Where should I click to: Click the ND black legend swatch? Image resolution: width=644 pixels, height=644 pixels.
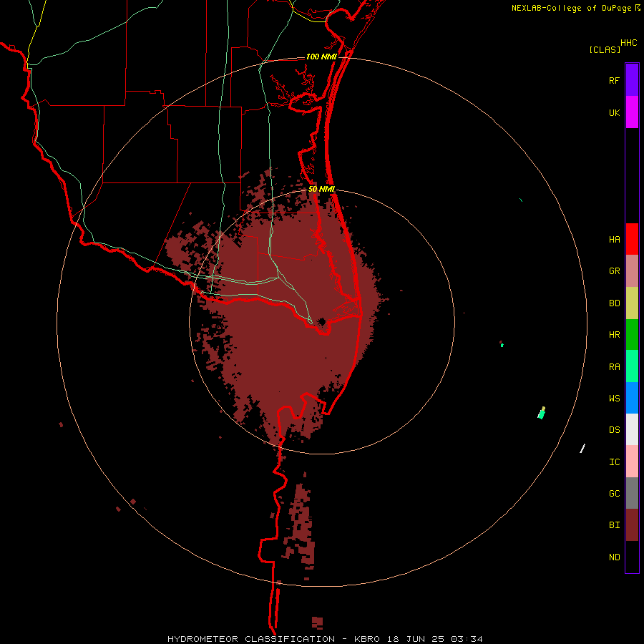(632, 557)
